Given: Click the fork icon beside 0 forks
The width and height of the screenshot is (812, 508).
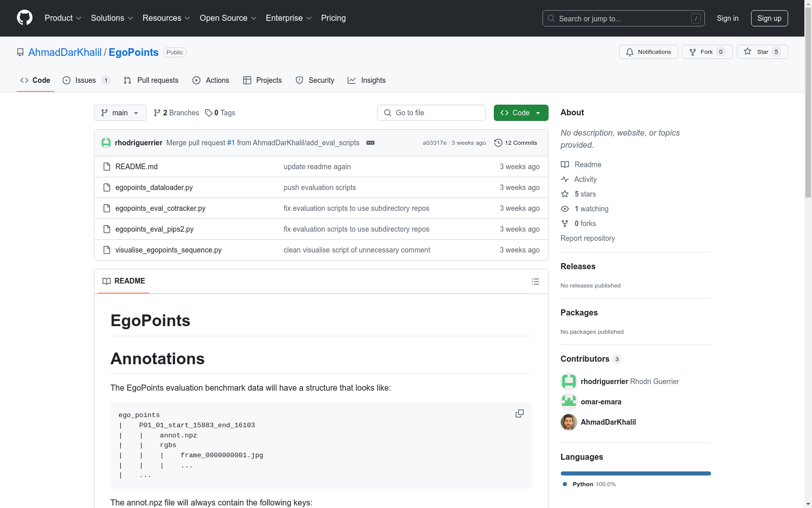Looking at the screenshot, I should tap(565, 224).
